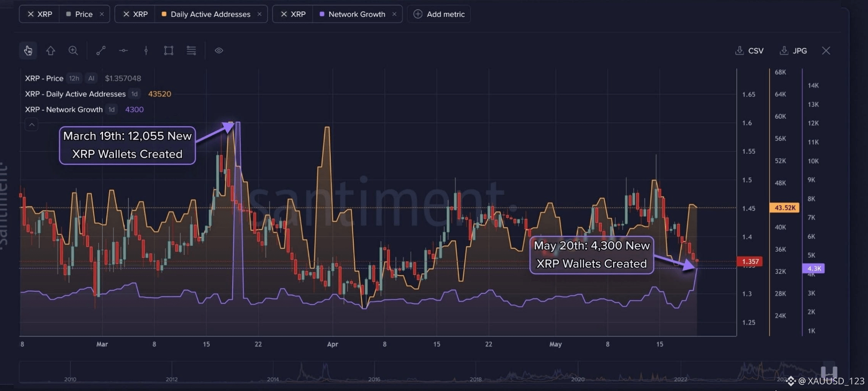This screenshot has width=868, height=391.
Task: Open the 12h interval selector for XRP Price
Action: pyautogui.click(x=74, y=79)
